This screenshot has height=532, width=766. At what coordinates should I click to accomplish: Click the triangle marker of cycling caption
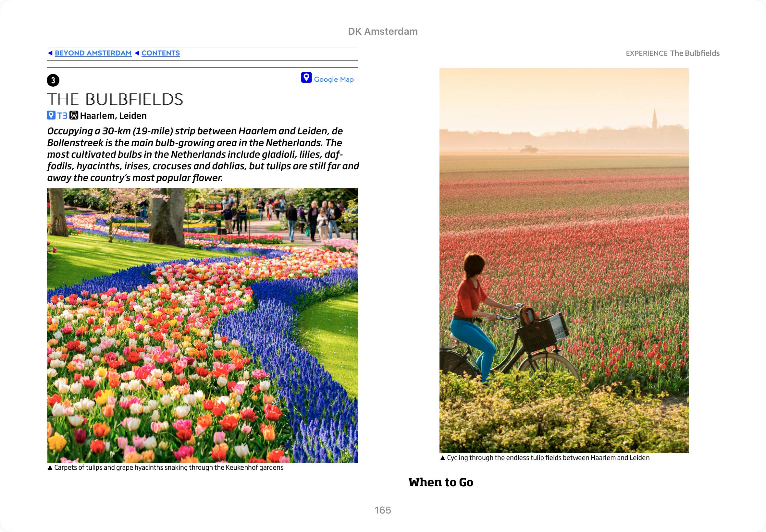(x=442, y=458)
